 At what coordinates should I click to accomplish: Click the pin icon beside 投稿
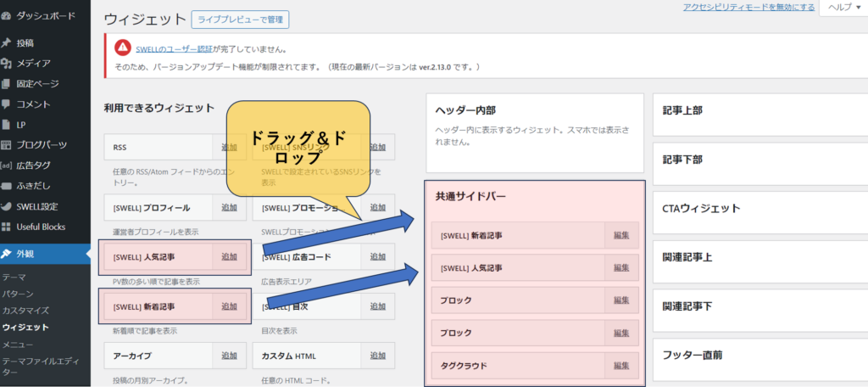point(7,42)
